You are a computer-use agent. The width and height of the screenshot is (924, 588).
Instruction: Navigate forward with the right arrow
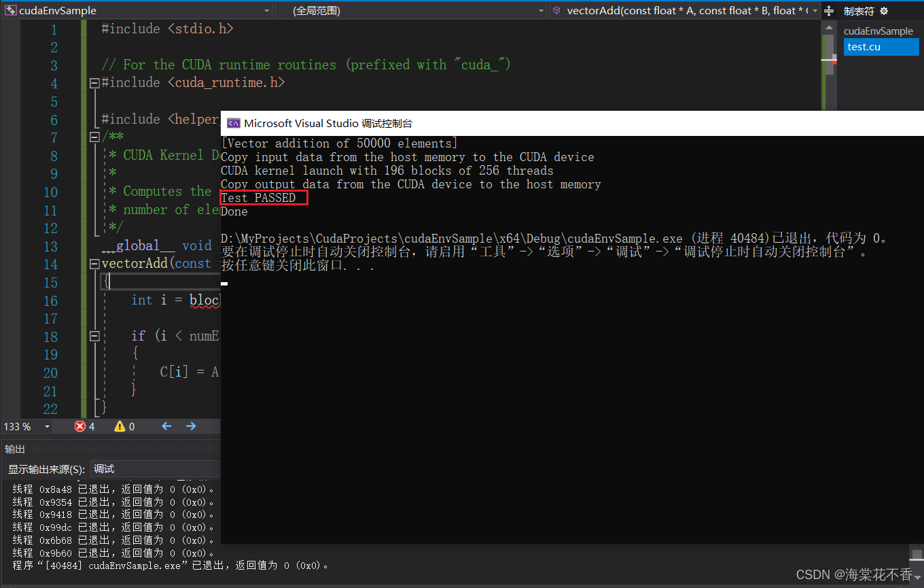point(191,426)
